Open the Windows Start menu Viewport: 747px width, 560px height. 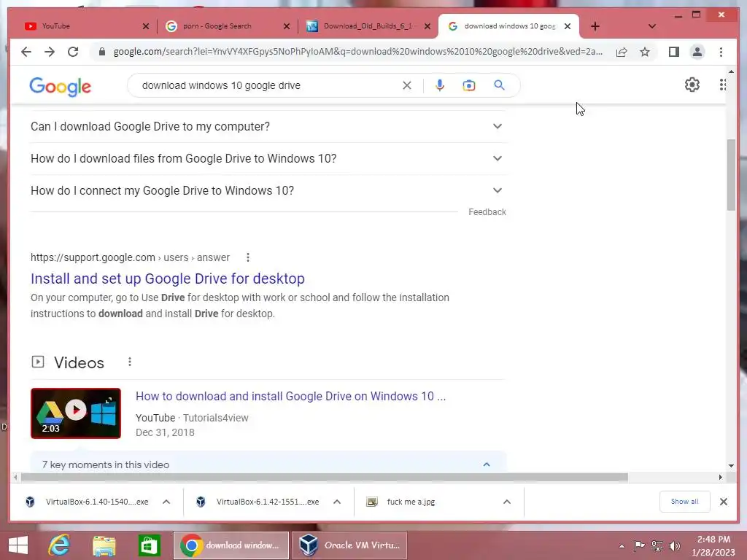click(18, 545)
